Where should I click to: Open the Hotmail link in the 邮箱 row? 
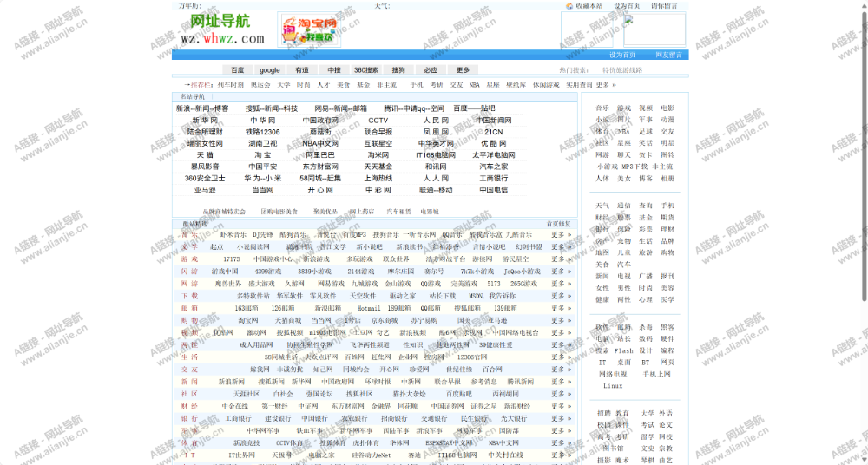[369, 308]
